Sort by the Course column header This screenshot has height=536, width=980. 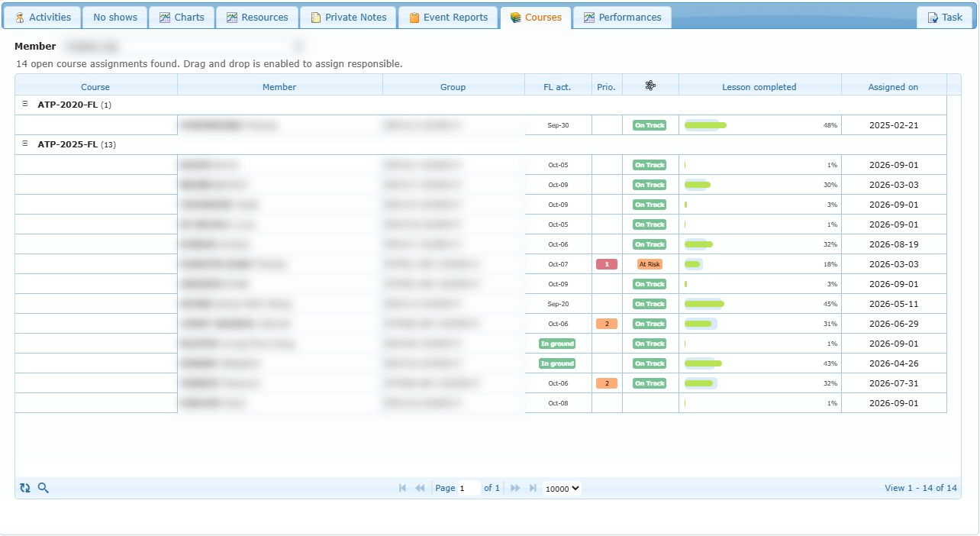pos(95,87)
